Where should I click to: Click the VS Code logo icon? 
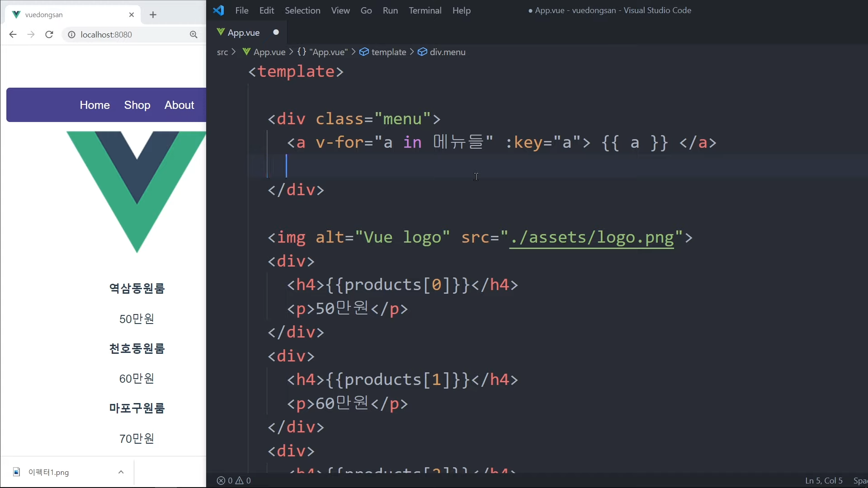tap(219, 10)
